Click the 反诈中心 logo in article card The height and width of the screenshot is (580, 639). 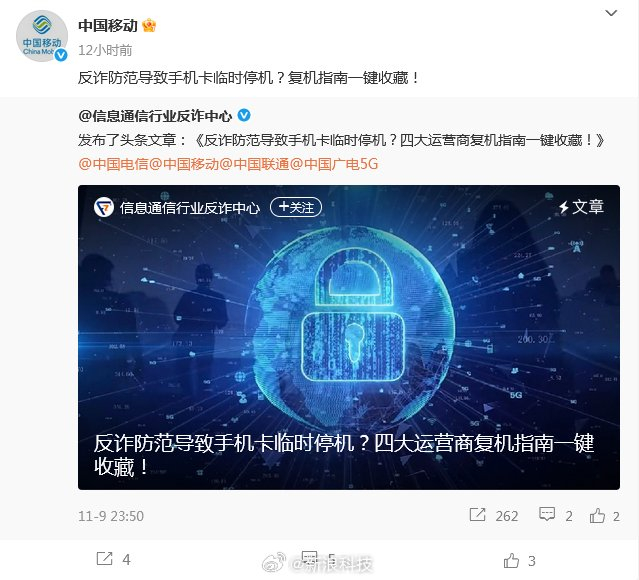click(x=104, y=207)
